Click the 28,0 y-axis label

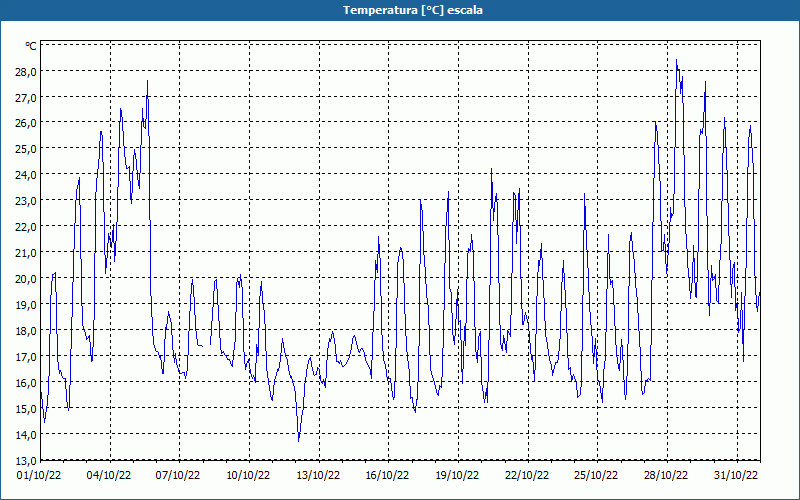(x=26, y=71)
